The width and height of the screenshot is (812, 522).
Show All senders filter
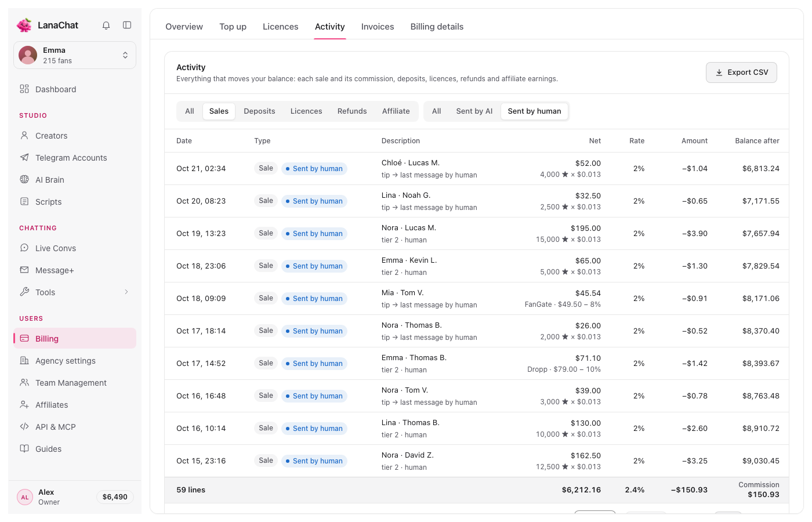(x=437, y=111)
